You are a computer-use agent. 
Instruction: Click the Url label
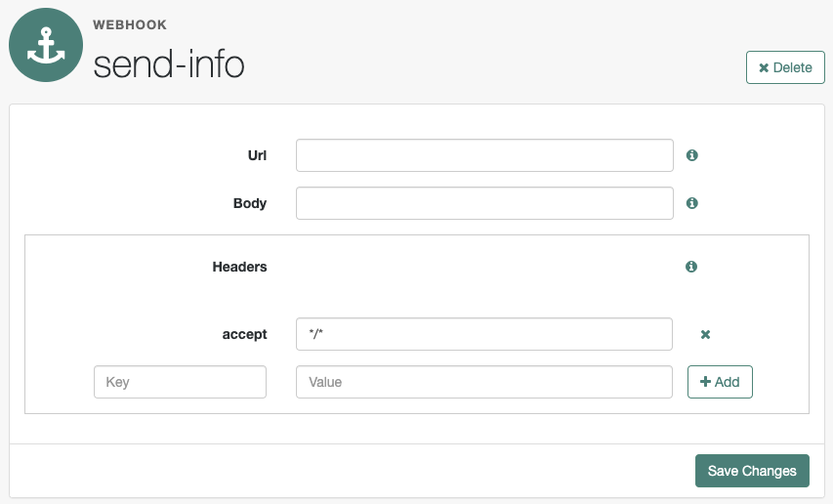[x=257, y=155]
